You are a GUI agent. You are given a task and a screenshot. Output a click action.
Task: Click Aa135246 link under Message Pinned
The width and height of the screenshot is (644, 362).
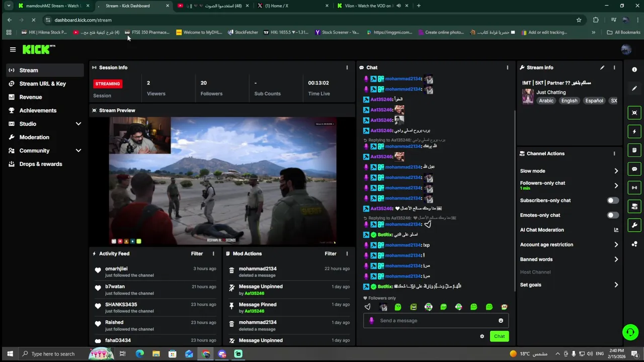pyautogui.click(x=254, y=311)
